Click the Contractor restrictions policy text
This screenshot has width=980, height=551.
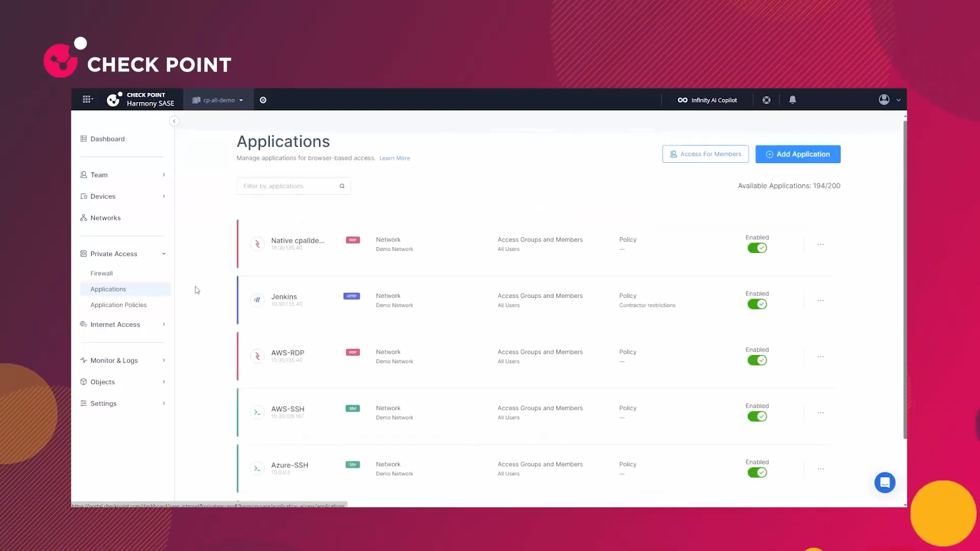(x=647, y=306)
